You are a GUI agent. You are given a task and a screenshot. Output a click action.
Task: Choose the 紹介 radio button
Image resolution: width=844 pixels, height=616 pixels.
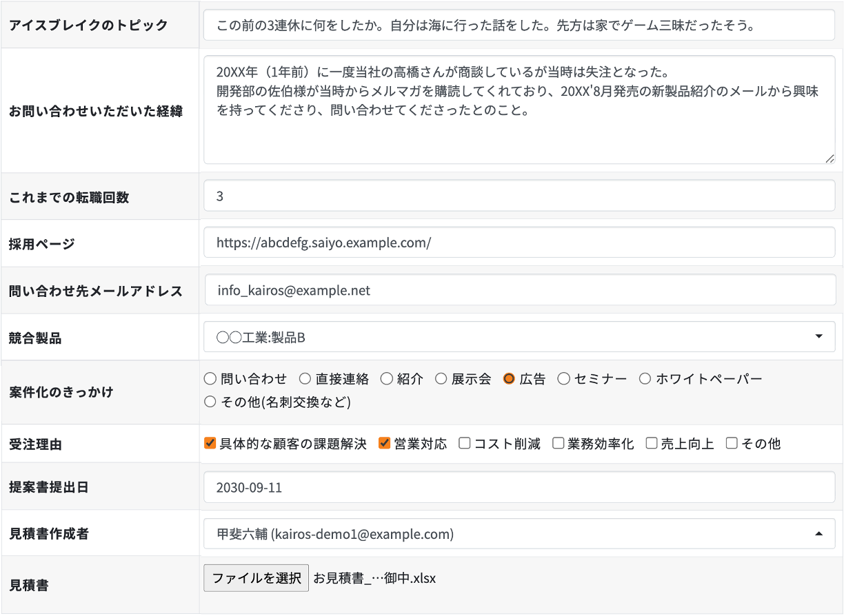pos(386,379)
